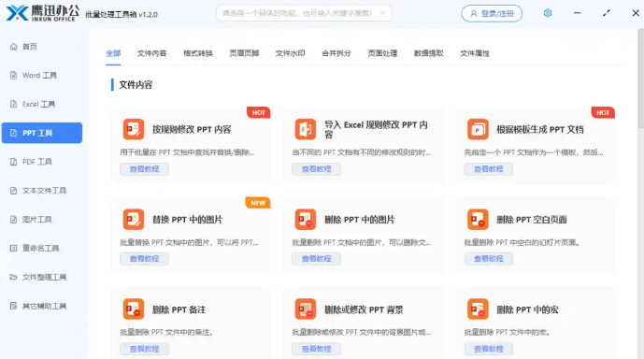Open the 删除 PPT 空白页面 card title

click(532, 220)
